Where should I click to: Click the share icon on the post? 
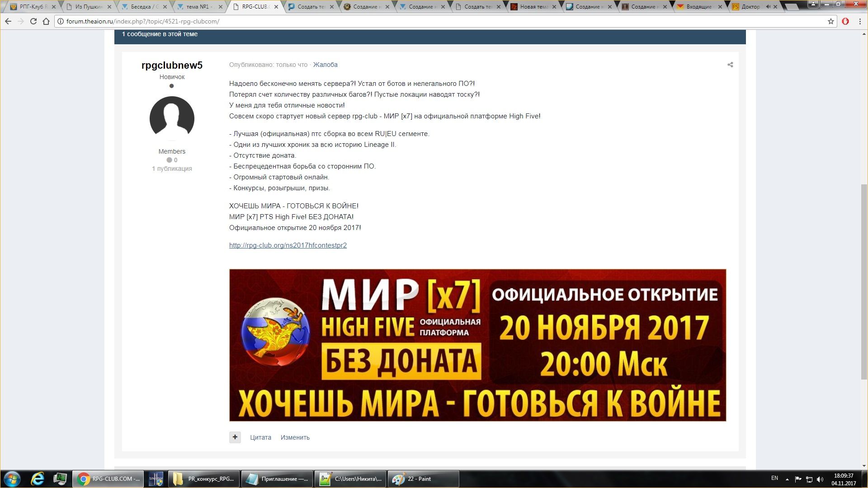(730, 65)
